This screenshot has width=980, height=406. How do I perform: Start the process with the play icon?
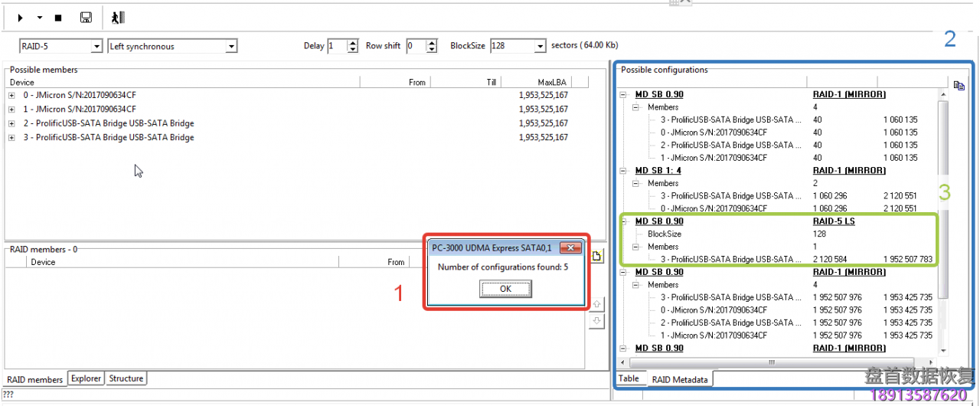point(21,17)
